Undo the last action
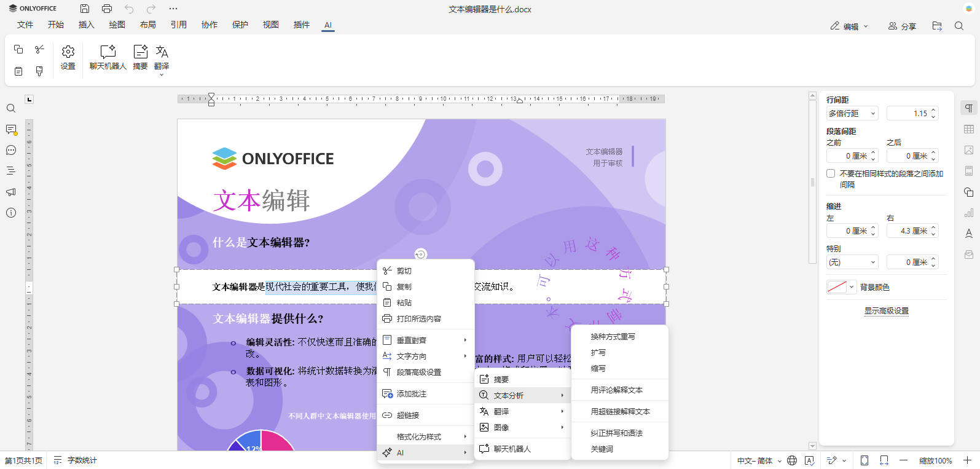This screenshot has width=980, height=469. coord(129,9)
